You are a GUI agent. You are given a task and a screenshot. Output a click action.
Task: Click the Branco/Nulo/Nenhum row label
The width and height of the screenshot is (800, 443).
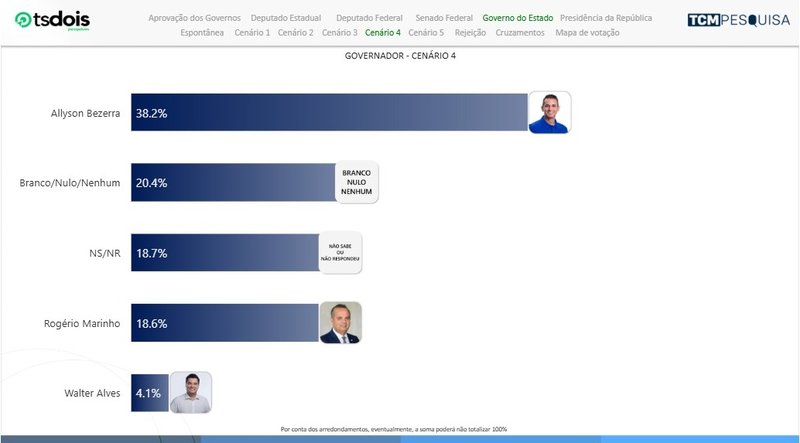coord(70,183)
